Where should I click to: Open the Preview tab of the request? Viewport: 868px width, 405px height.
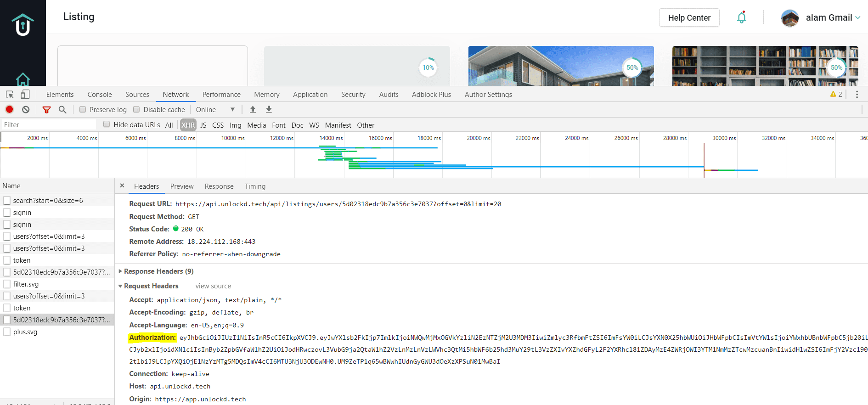click(182, 186)
